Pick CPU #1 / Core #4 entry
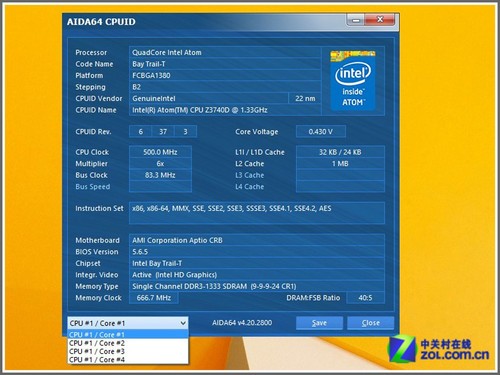Viewport: 500px width, 375px height. [128, 360]
